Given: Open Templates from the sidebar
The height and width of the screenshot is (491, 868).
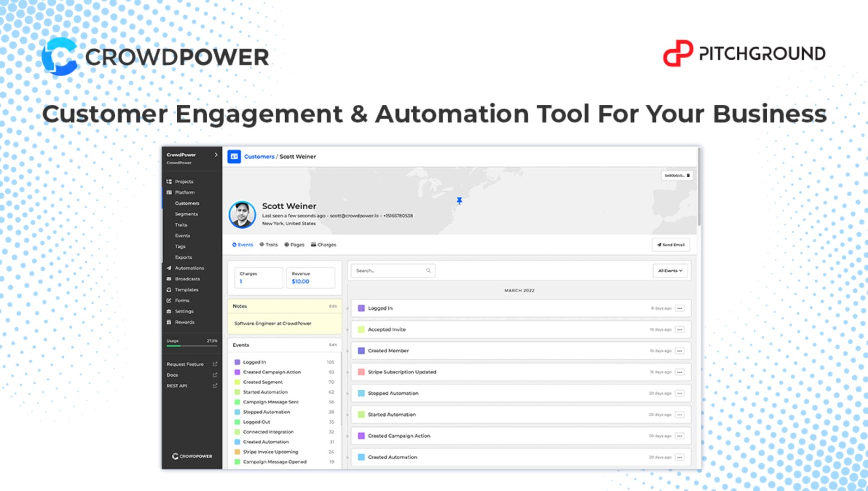Looking at the screenshot, I should (x=186, y=290).
